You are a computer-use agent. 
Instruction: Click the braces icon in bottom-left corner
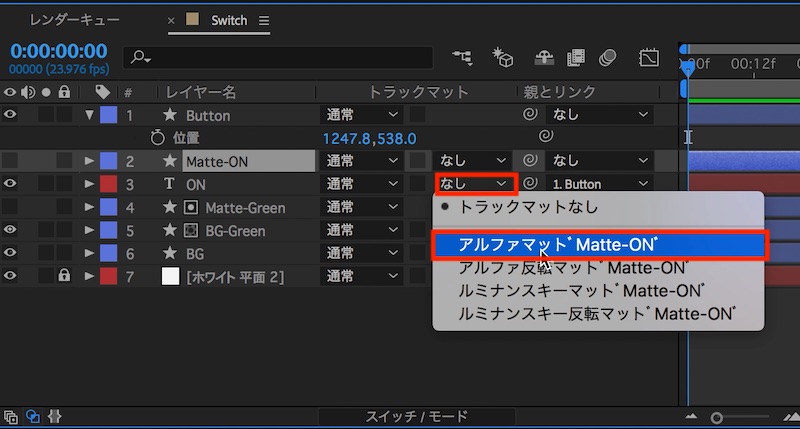pyautogui.click(x=55, y=416)
